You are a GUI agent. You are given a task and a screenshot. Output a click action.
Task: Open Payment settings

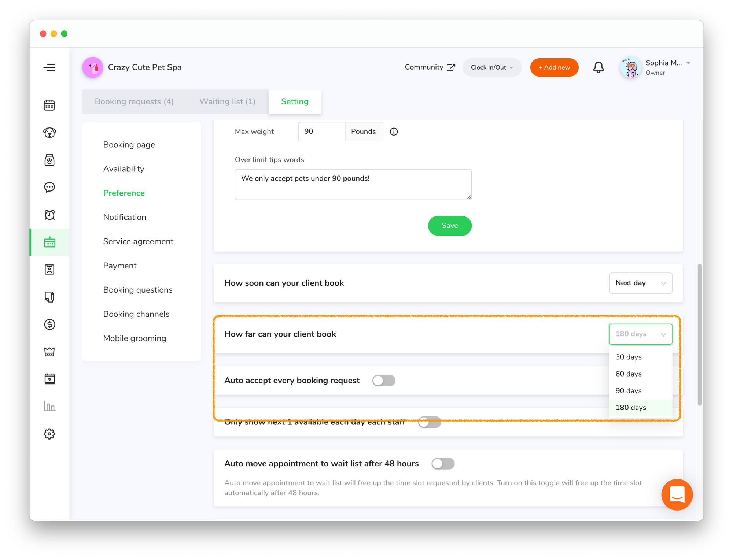(x=120, y=266)
